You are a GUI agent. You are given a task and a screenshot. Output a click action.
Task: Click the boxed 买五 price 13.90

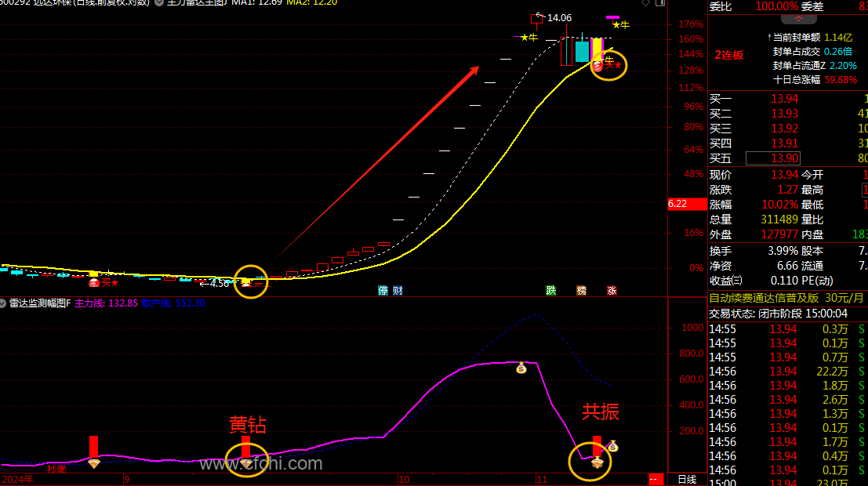click(773, 158)
